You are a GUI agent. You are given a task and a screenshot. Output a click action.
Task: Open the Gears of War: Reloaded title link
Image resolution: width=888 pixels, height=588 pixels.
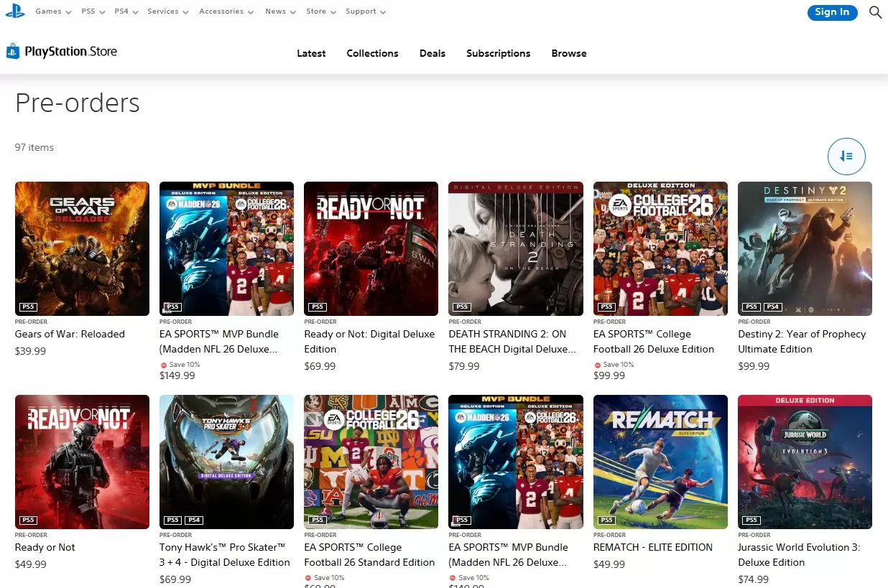[70, 334]
